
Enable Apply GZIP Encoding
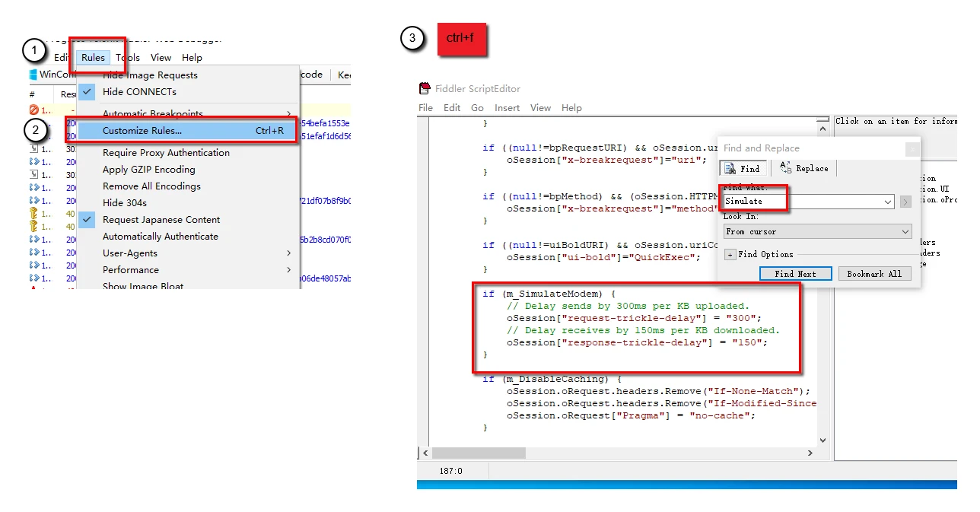(149, 170)
